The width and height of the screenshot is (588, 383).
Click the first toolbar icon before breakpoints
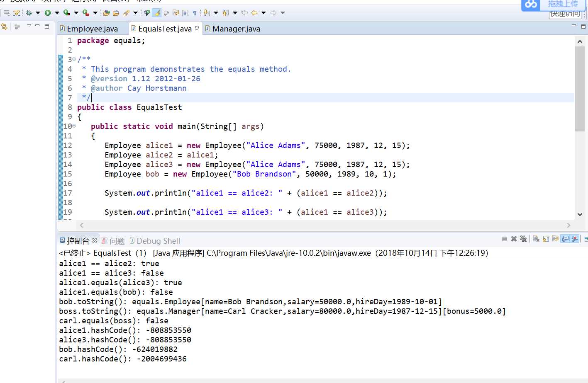pos(7,13)
